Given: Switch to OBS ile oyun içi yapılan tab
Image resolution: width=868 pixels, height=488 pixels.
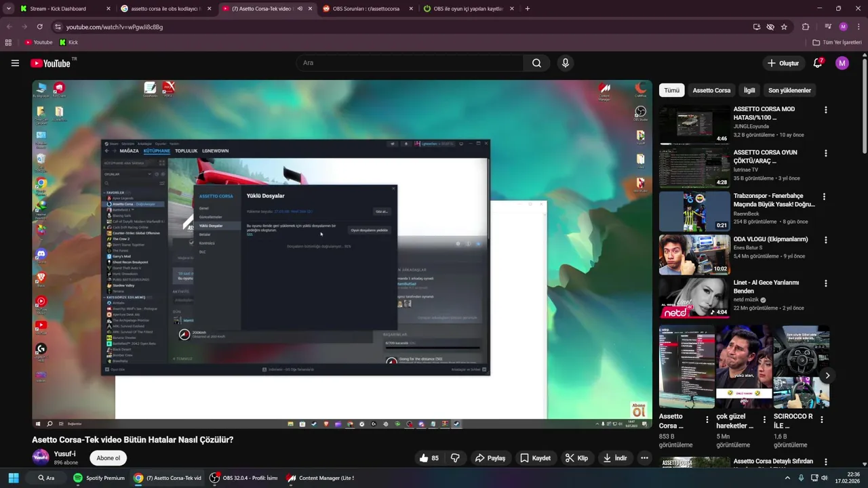Looking at the screenshot, I should coord(468,9).
